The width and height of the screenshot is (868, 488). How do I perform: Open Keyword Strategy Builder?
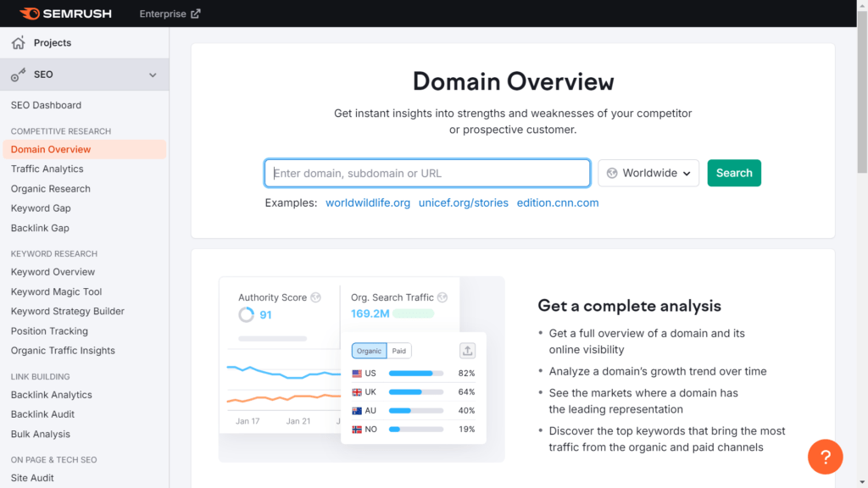coord(68,311)
